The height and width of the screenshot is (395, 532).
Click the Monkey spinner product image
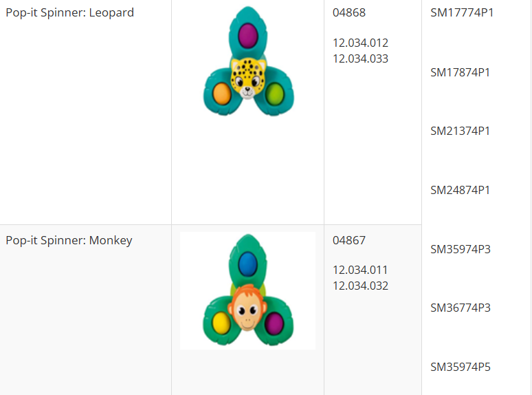pyautogui.click(x=247, y=291)
